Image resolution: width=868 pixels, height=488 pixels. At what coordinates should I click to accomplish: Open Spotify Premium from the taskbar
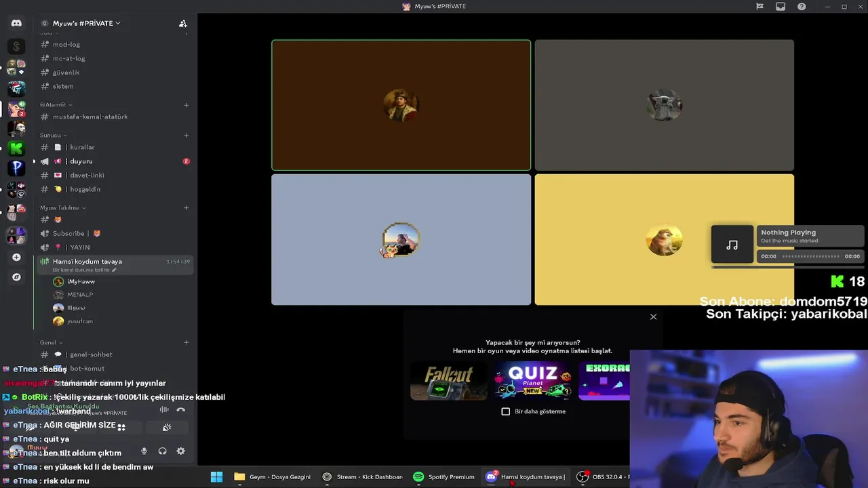[x=444, y=477]
